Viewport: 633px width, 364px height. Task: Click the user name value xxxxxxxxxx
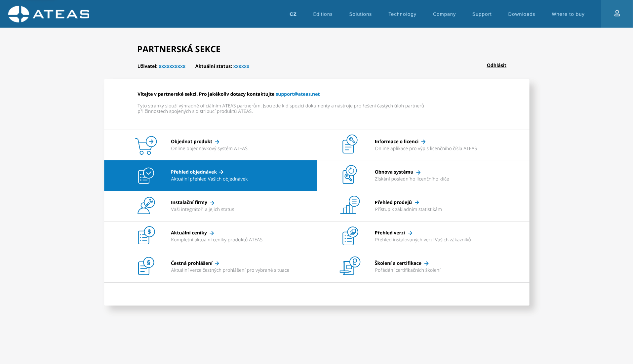[172, 66]
